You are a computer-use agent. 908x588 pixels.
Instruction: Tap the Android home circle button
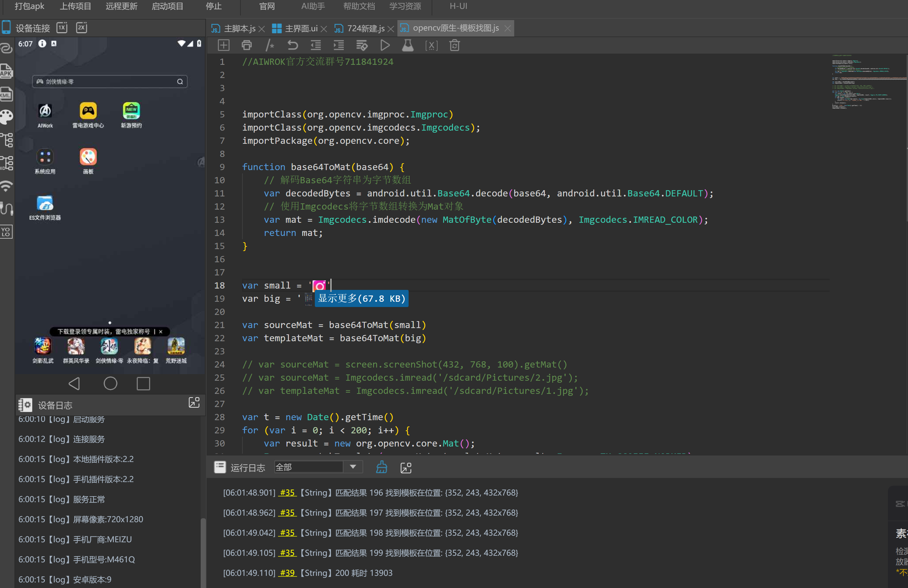tap(110, 383)
